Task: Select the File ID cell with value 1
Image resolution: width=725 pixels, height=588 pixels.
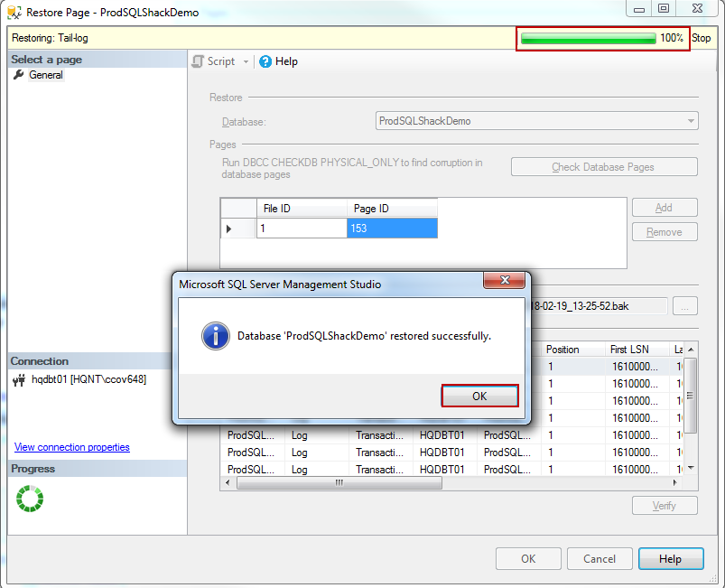Action: [x=302, y=229]
